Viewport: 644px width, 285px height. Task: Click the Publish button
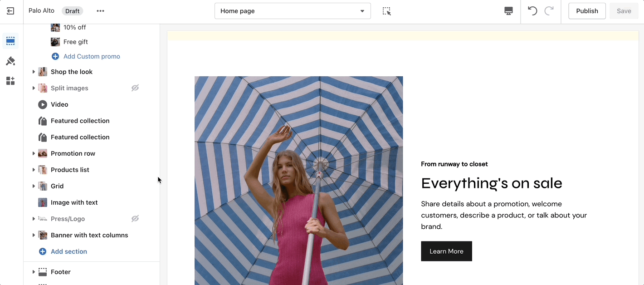pos(587,11)
